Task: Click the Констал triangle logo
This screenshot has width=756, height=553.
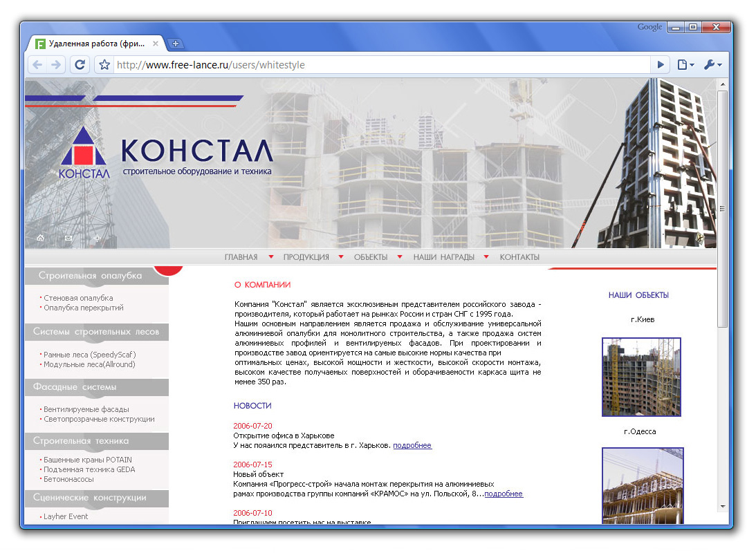Action: pyautogui.click(x=84, y=152)
